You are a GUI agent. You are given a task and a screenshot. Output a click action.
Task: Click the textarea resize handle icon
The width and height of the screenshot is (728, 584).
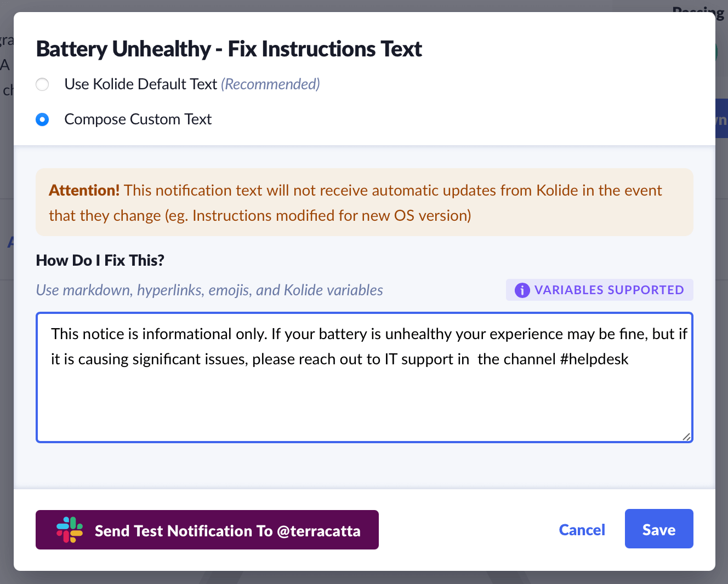tap(686, 436)
